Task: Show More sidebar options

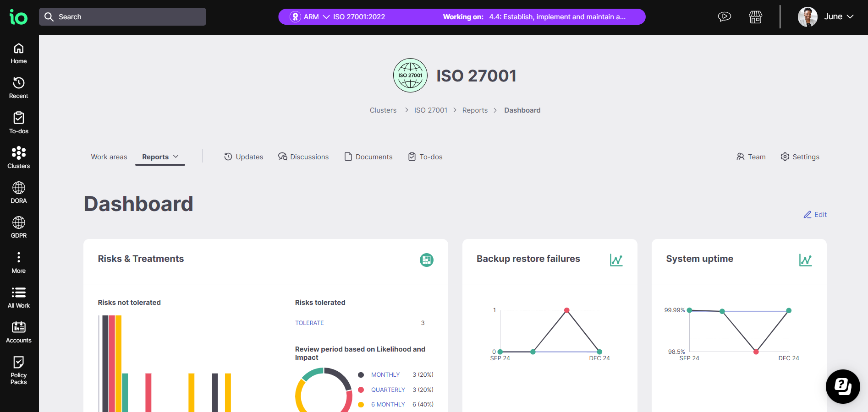Action: [x=19, y=263]
